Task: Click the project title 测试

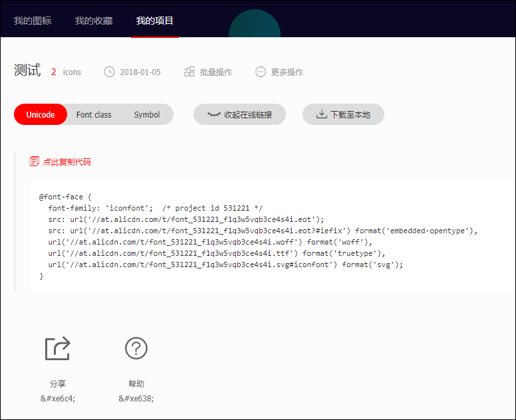Action: pos(27,70)
